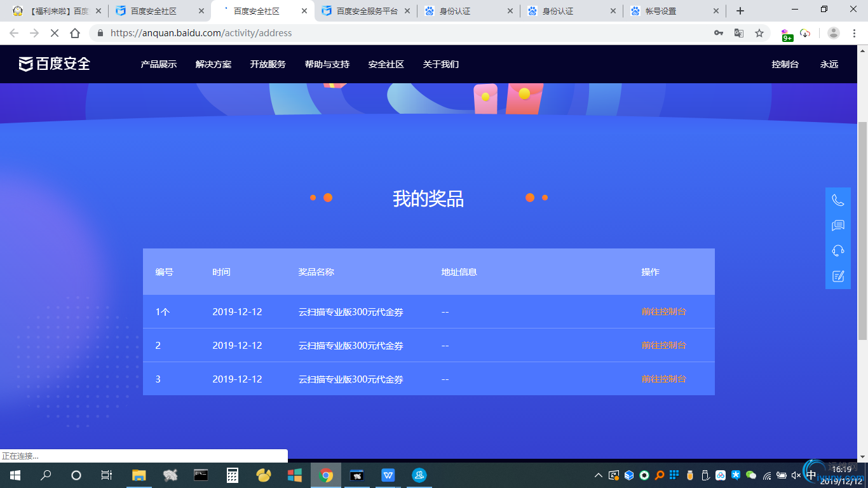Bookmark this page with star icon

coord(759,33)
